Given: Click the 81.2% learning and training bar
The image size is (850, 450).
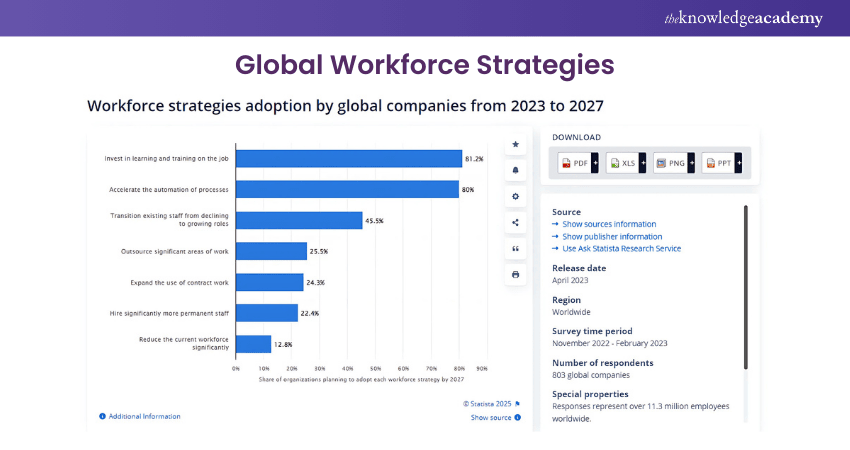Looking at the screenshot, I should click(x=347, y=158).
